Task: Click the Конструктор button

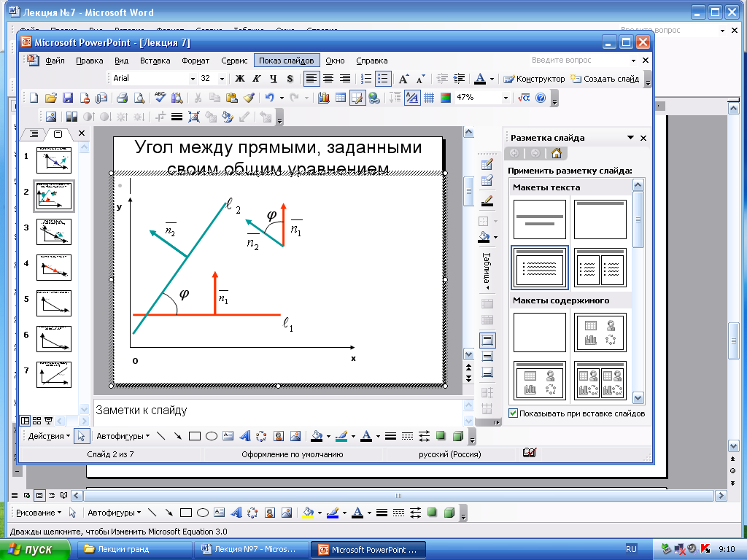Action: tap(534, 79)
